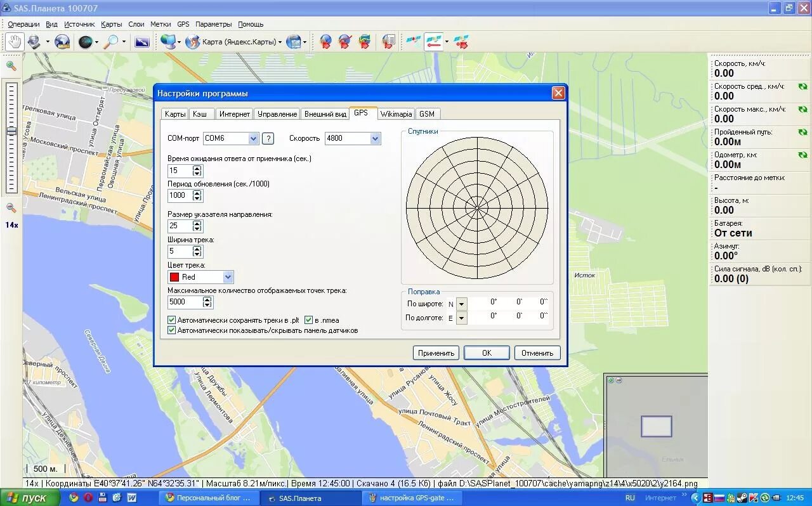Switch to the Карты tab
Viewport: 812px width, 506px height.
pyautogui.click(x=175, y=114)
